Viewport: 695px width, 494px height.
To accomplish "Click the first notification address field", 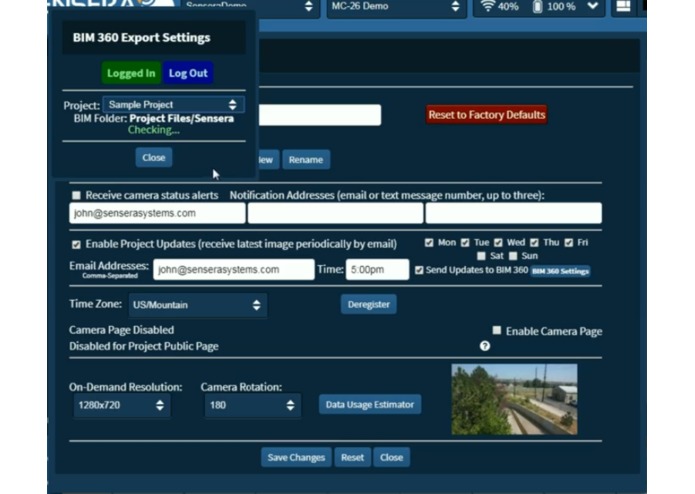I will (157, 213).
